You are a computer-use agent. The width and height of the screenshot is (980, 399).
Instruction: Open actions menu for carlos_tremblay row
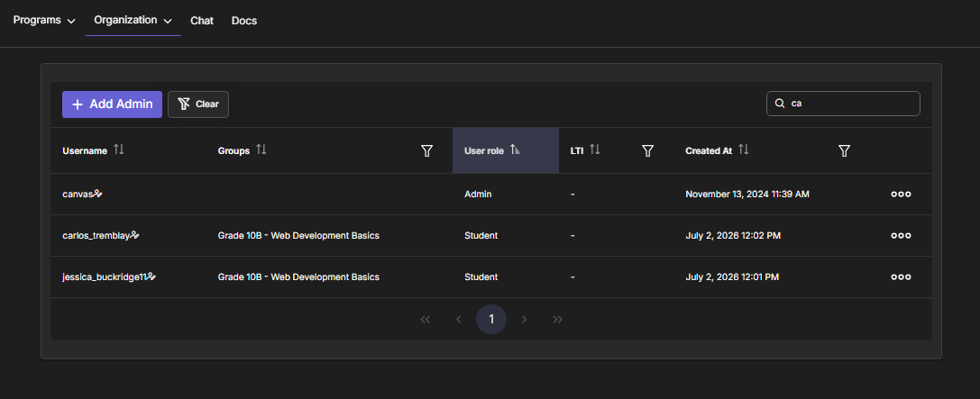(901, 235)
